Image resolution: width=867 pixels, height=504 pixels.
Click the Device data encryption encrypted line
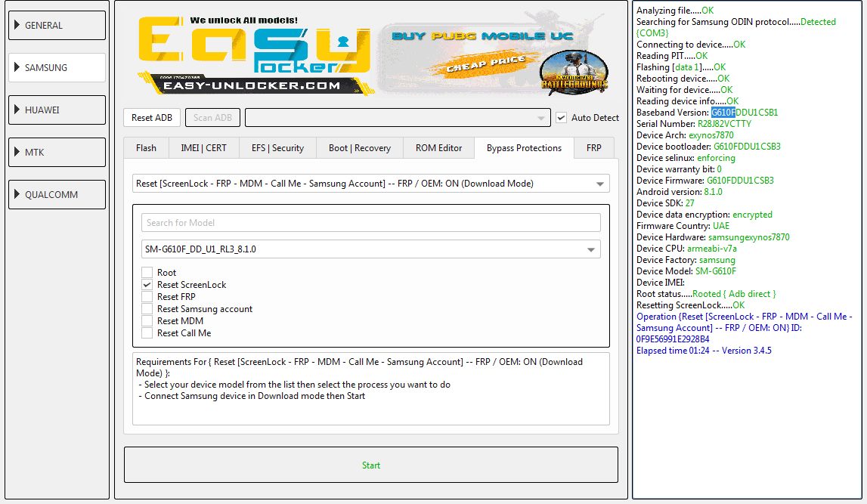(x=704, y=215)
